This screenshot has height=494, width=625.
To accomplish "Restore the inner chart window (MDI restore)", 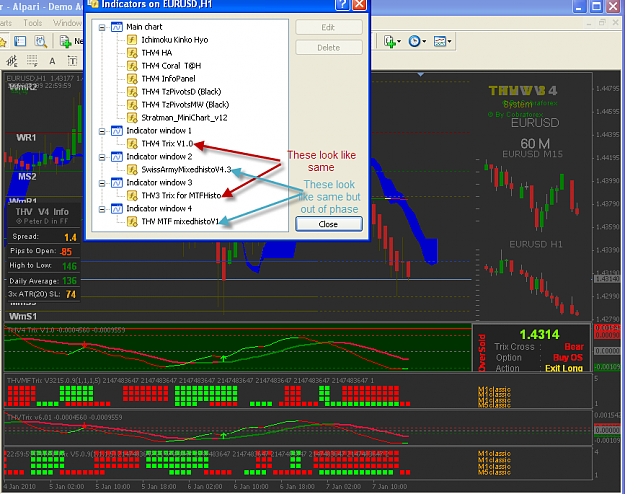I will (x=602, y=23).
